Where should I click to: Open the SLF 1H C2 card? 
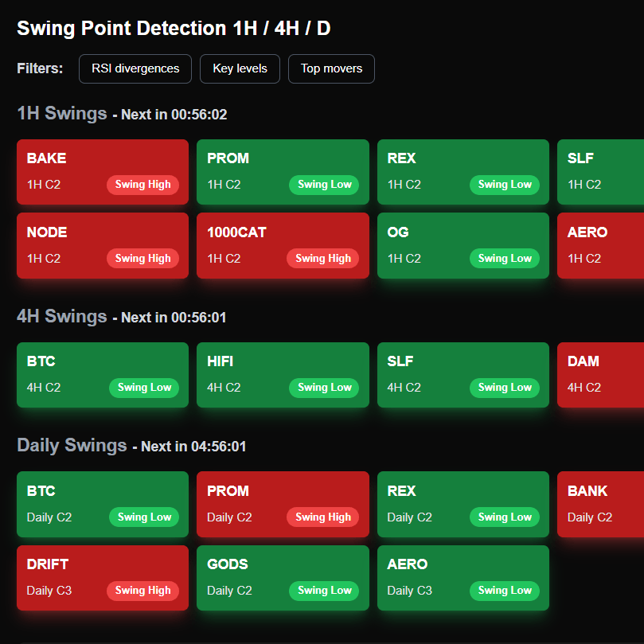point(600,172)
